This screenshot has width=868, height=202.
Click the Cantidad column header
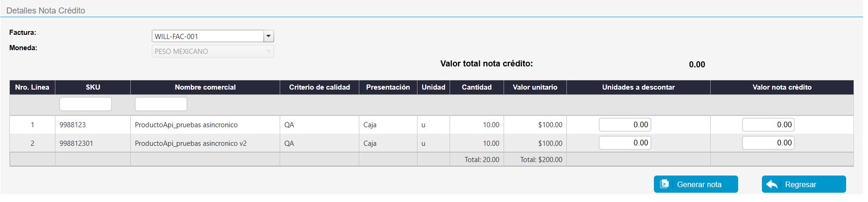pyautogui.click(x=476, y=87)
